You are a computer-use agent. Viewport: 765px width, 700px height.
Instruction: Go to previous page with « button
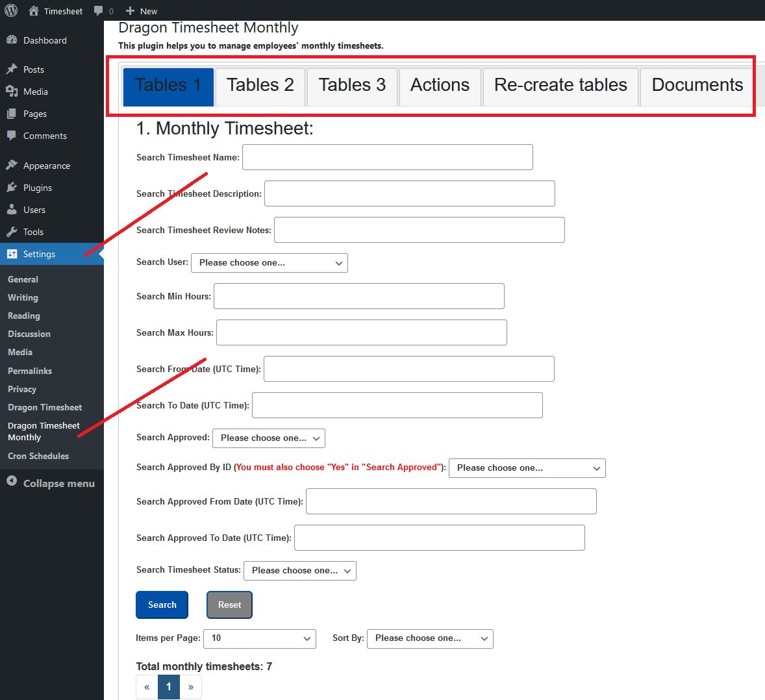click(x=147, y=687)
